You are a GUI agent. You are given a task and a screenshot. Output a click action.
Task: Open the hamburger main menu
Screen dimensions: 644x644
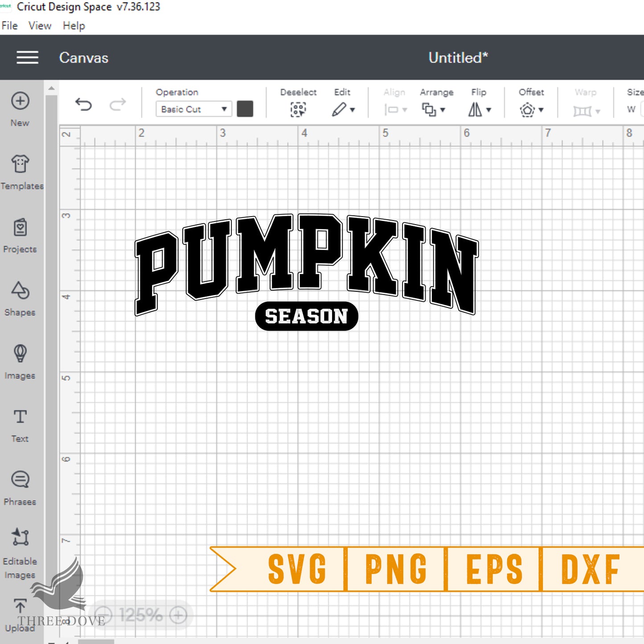27,57
